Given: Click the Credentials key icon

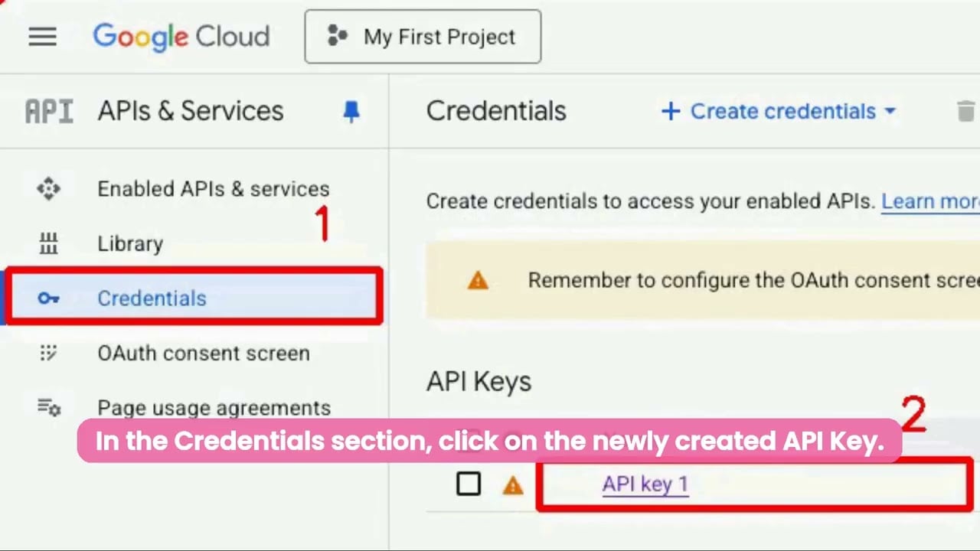Looking at the screenshot, I should (x=48, y=298).
